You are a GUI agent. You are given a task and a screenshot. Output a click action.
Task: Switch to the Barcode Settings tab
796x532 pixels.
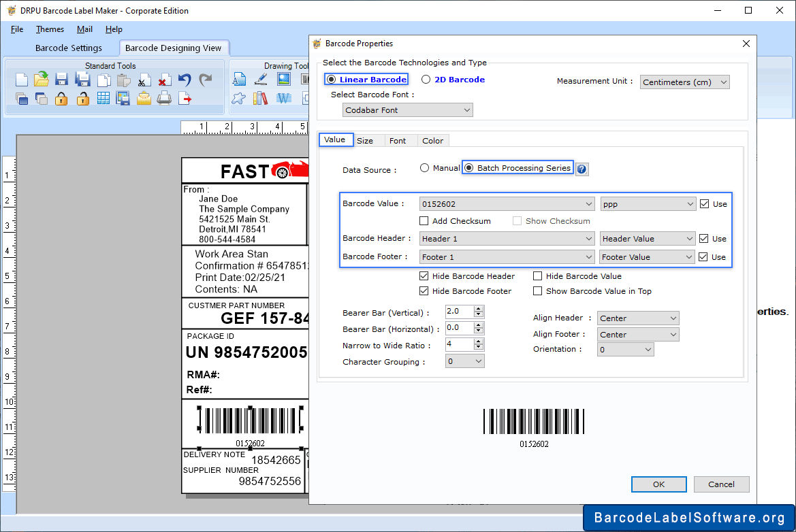click(69, 48)
